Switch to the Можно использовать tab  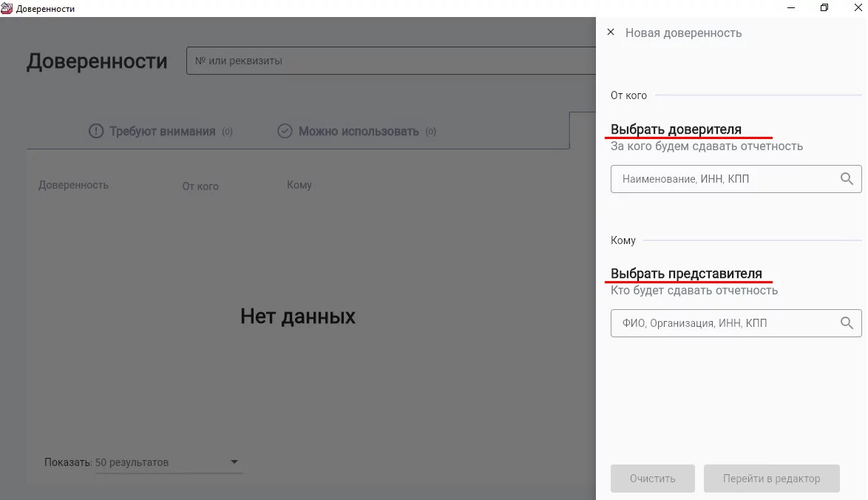pos(358,132)
